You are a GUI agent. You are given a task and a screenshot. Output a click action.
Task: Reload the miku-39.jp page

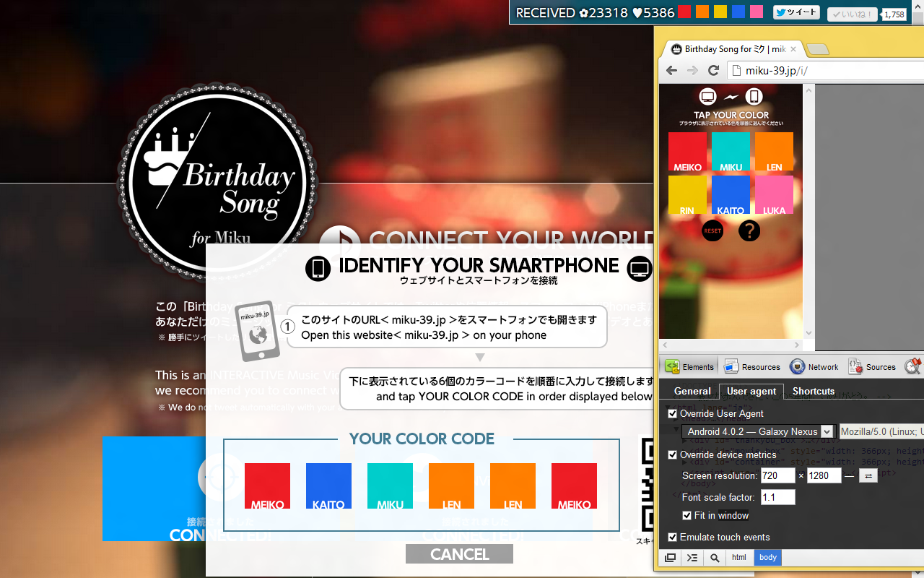point(713,70)
